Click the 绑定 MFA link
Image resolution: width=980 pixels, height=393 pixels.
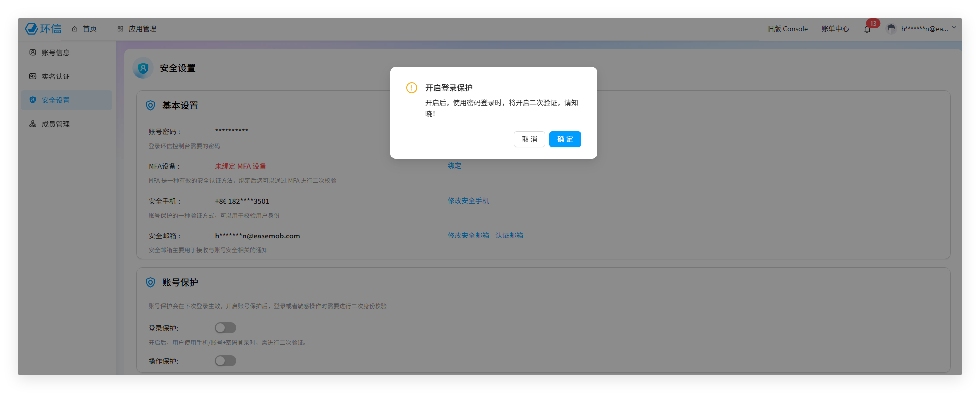click(x=454, y=166)
